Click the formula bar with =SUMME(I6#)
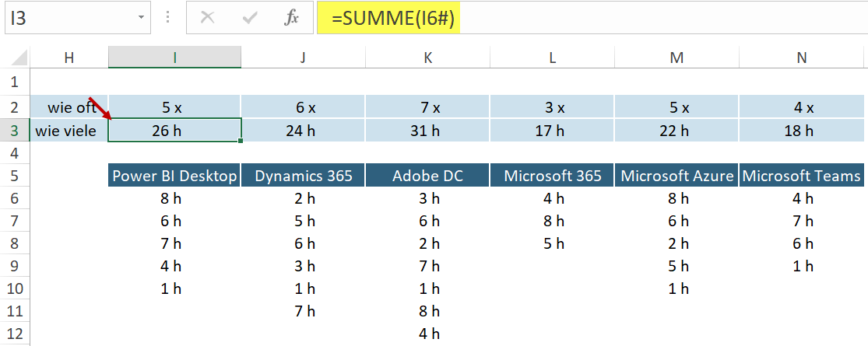Screen dimensions: 868x346 click(592, 18)
